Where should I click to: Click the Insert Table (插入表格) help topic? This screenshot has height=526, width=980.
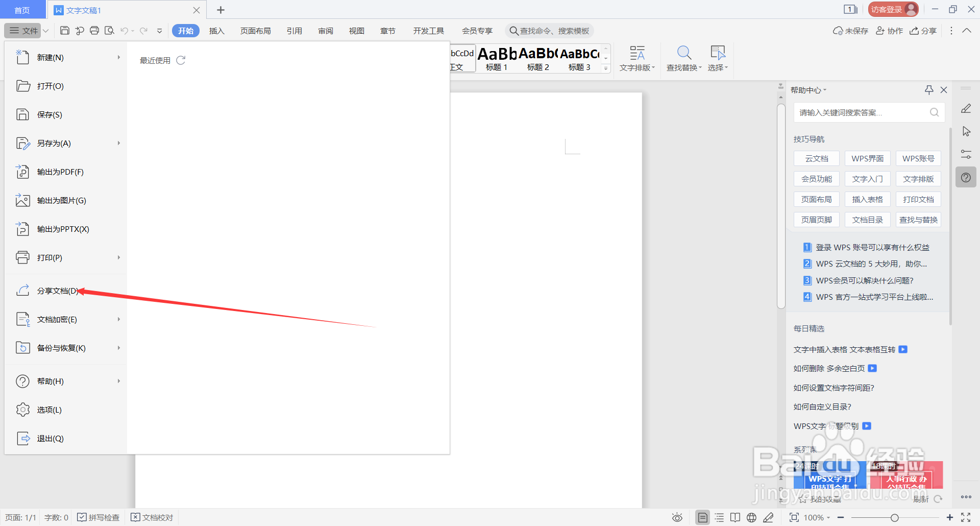point(868,199)
